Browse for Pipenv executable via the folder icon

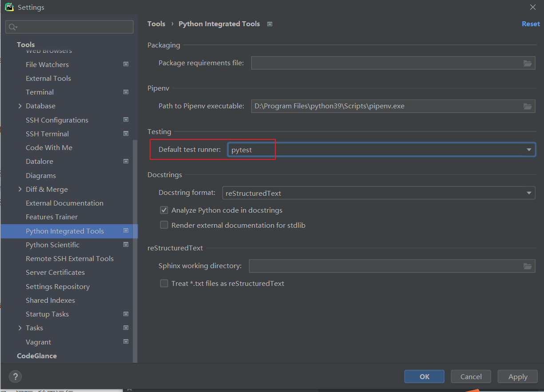coord(528,106)
